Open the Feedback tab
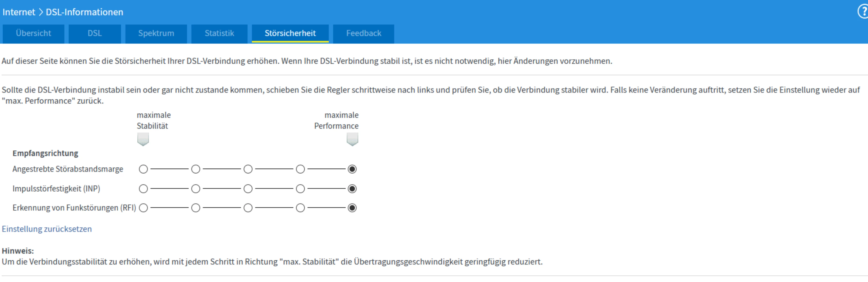868x282 pixels. 364,33
